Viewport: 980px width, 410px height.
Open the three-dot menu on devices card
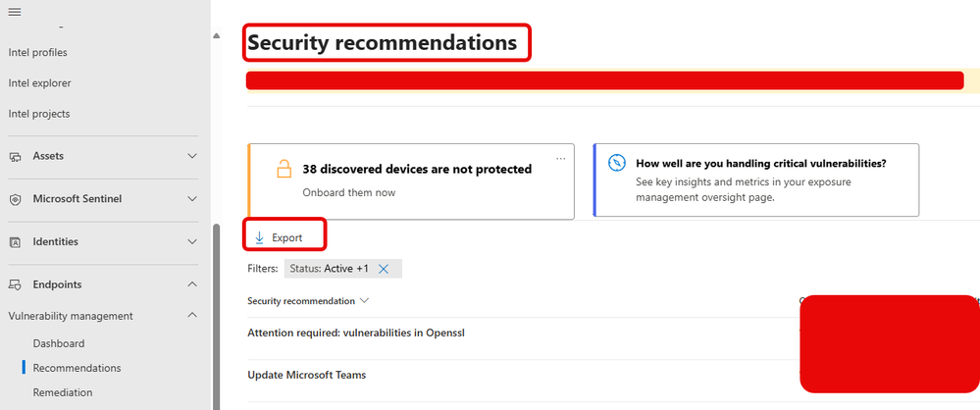click(x=561, y=158)
